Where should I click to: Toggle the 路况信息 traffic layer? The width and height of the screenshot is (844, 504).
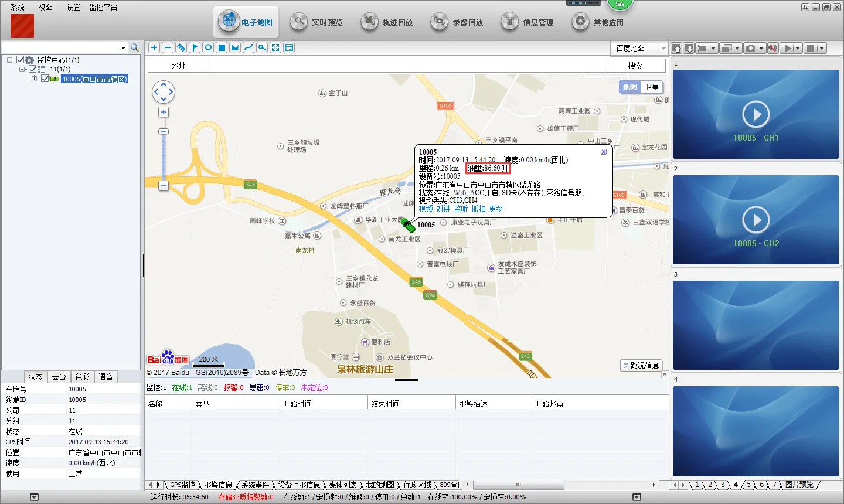pos(641,365)
